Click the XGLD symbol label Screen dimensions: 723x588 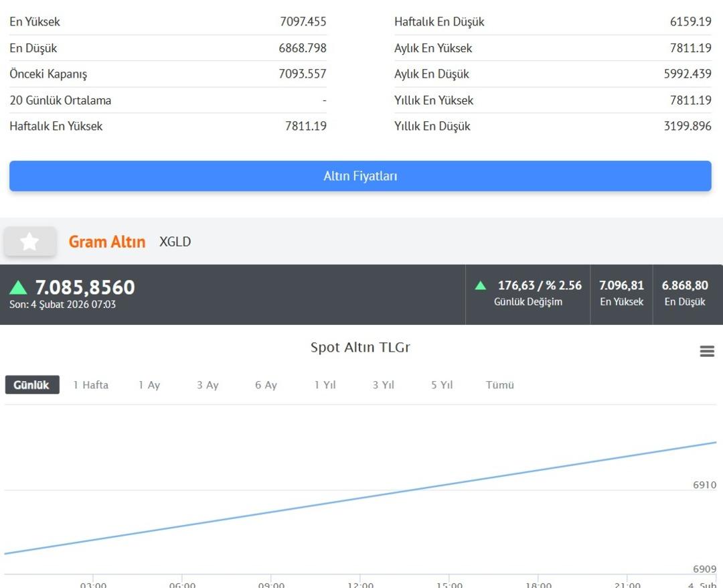[x=175, y=242]
